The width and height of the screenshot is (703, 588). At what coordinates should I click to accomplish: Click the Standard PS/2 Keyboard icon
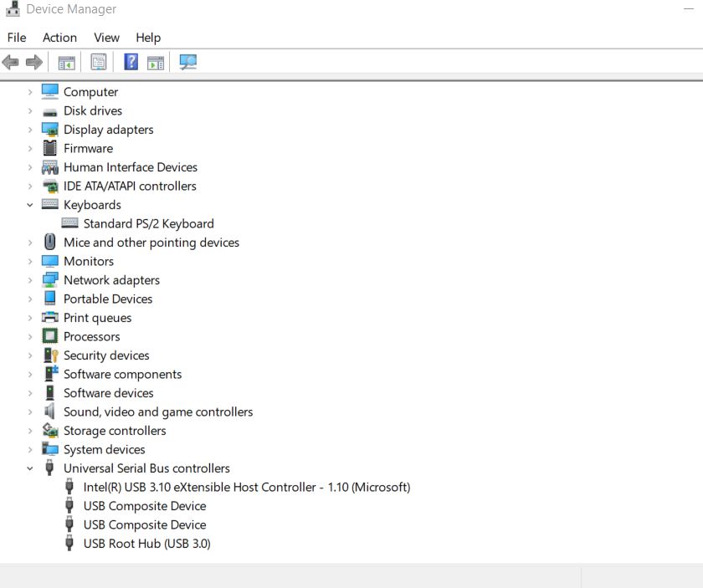click(x=69, y=222)
